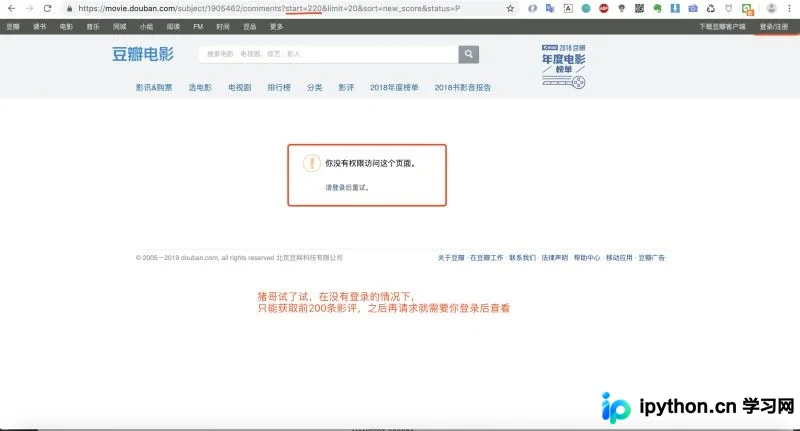Open 豆品 in the top dark bar
This screenshot has height=431, width=800.
[249, 27]
